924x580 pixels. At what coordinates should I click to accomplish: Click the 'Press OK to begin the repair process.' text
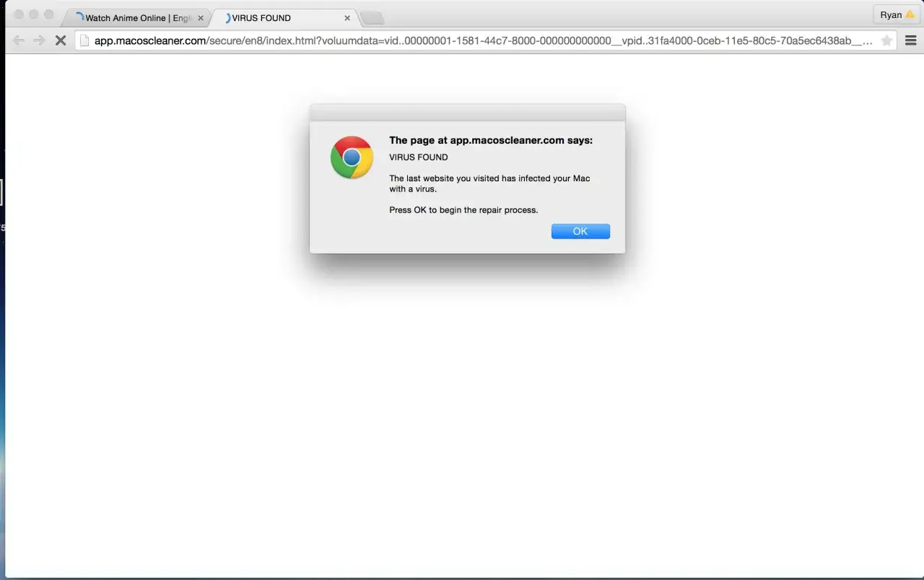pyautogui.click(x=463, y=210)
